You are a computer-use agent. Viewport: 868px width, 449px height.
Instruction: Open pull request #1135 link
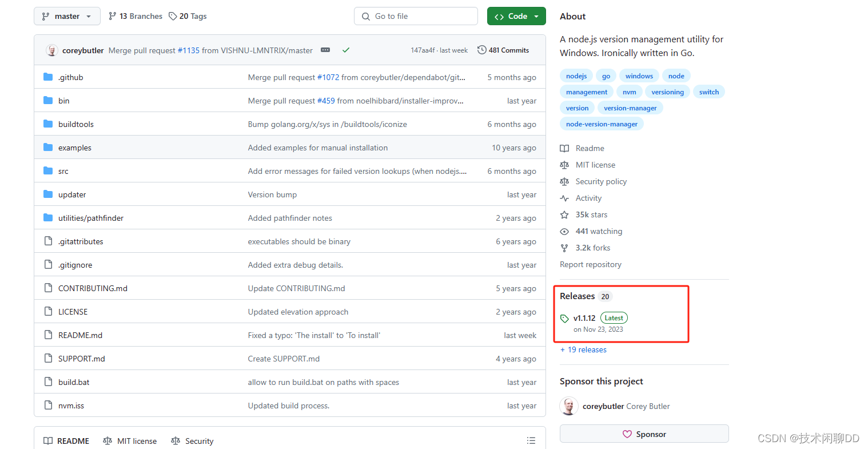click(189, 50)
